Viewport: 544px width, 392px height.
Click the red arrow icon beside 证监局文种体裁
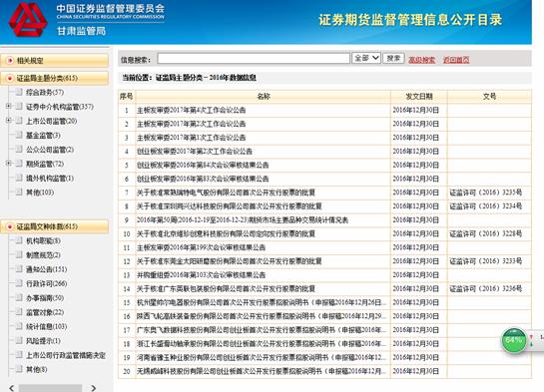10,226
